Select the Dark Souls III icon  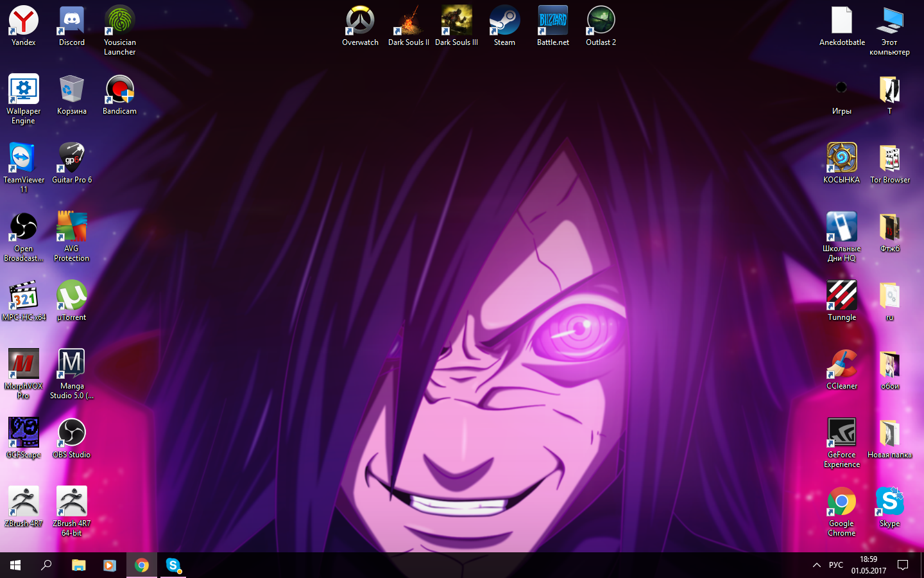click(457, 26)
